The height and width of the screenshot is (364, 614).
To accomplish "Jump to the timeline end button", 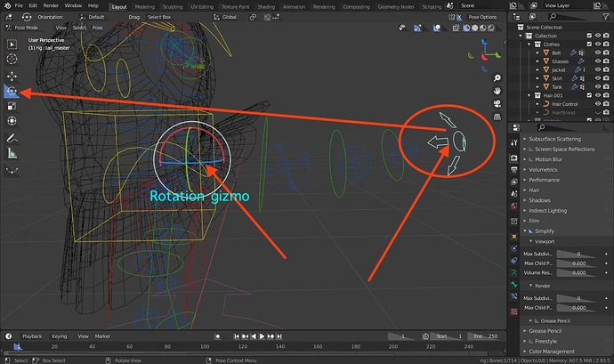I will coord(279,336).
